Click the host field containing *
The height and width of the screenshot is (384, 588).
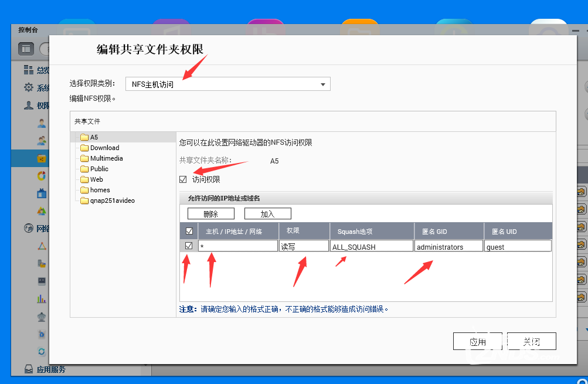(x=238, y=246)
